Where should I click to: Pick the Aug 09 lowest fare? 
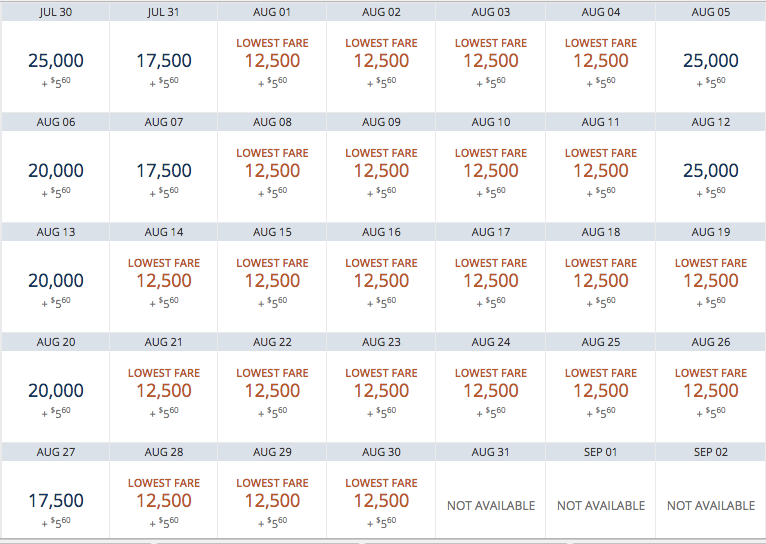(381, 176)
